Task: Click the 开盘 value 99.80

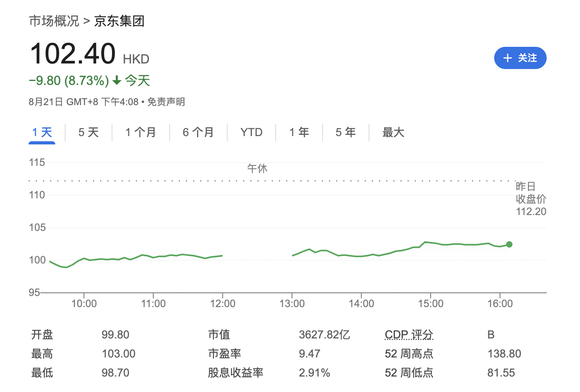Action: [116, 334]
